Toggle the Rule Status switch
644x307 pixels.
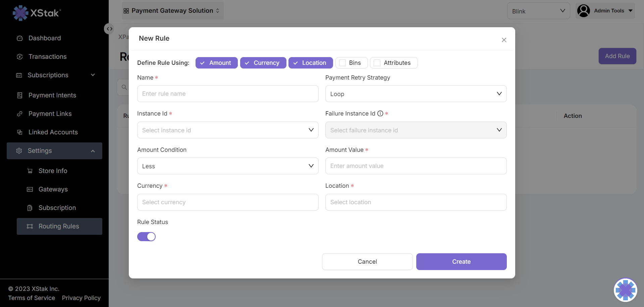[x=146, y=237]
